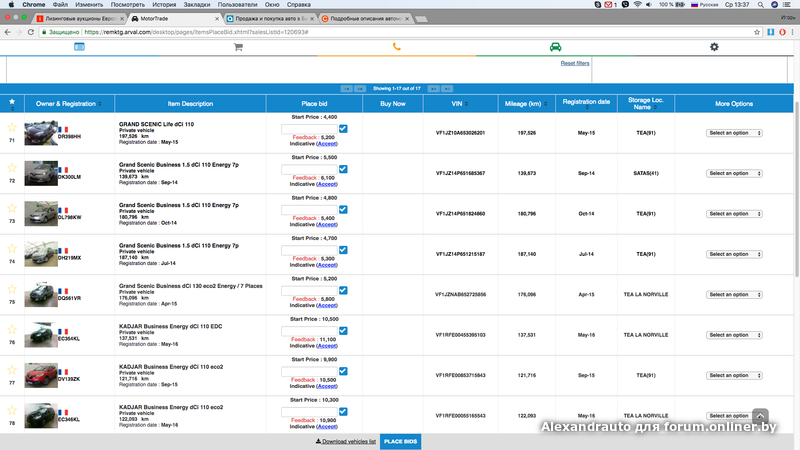Click the PLACE BIDS button

point(401,441)
